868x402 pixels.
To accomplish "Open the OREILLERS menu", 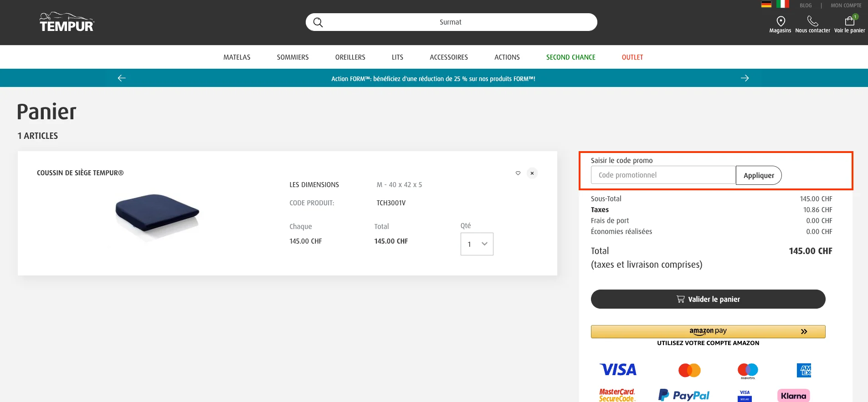I will pyautogui.click(x=350, y=57).
